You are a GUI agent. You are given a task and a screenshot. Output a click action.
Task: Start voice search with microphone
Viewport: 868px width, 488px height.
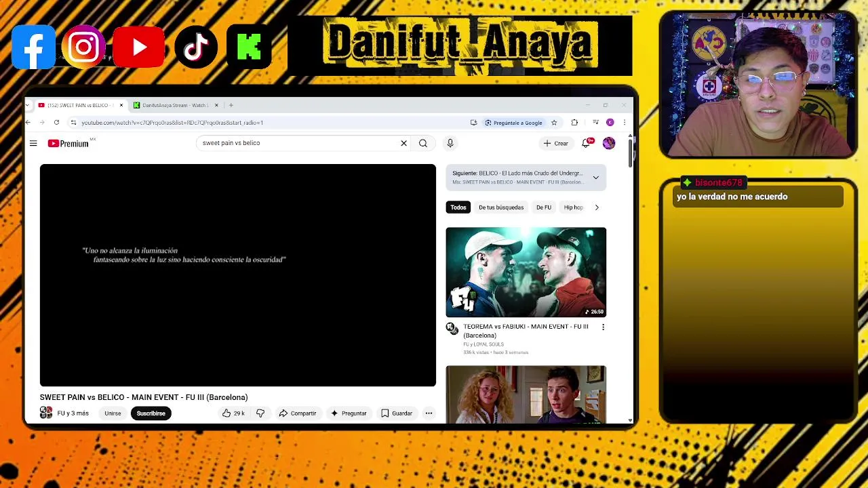pos(450,143)
